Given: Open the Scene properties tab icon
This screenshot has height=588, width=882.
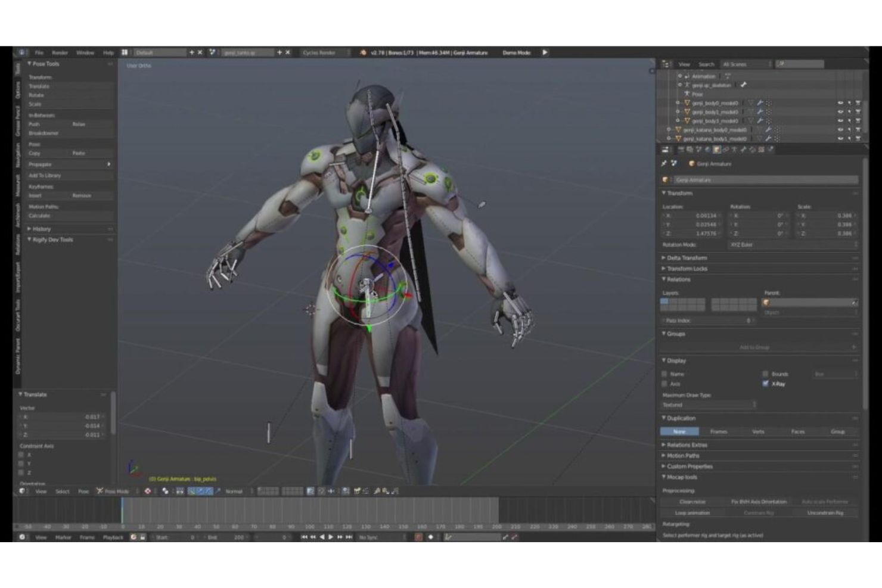Looking at the screenshot, I should (698, 150).
